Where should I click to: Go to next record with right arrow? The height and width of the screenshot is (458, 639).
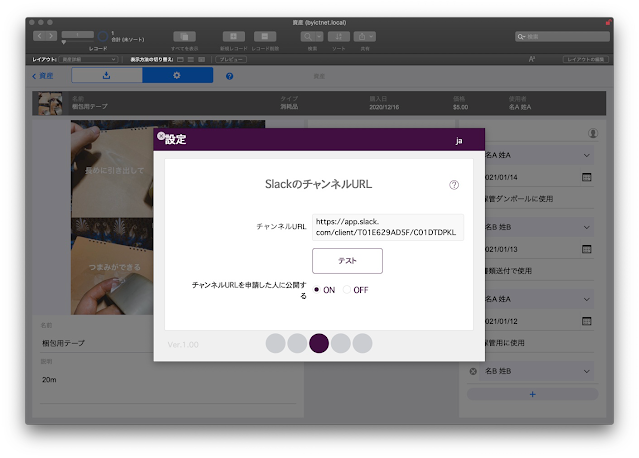[x=51, y=36]
